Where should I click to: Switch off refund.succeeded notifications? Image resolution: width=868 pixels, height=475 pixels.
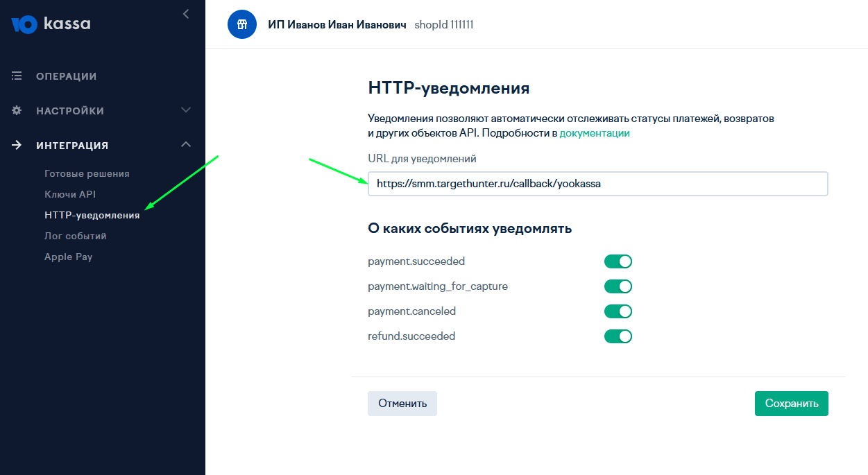[x=618, y=336]
